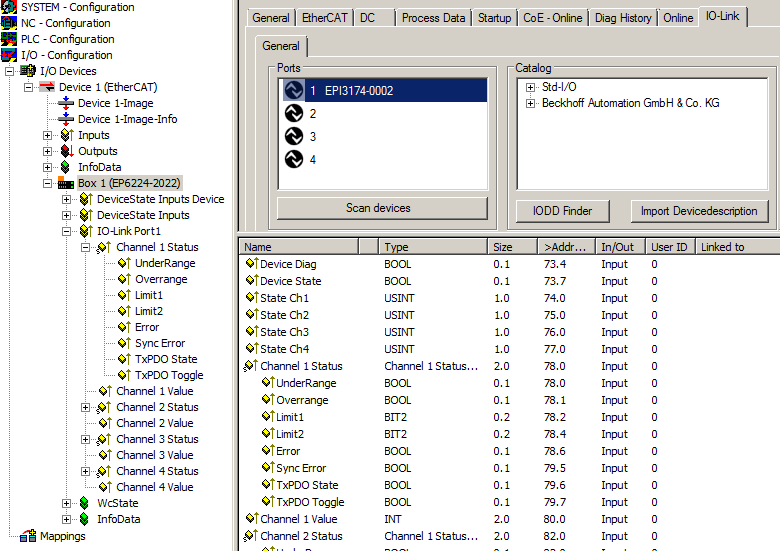Click the IO-Link Port1 icon

click(x=86, y=231)
